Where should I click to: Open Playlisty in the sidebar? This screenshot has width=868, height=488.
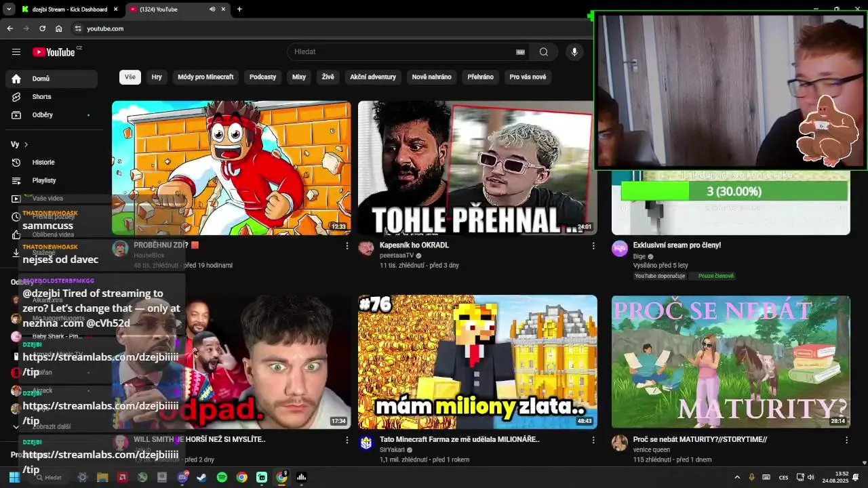[x=52, y=181]
